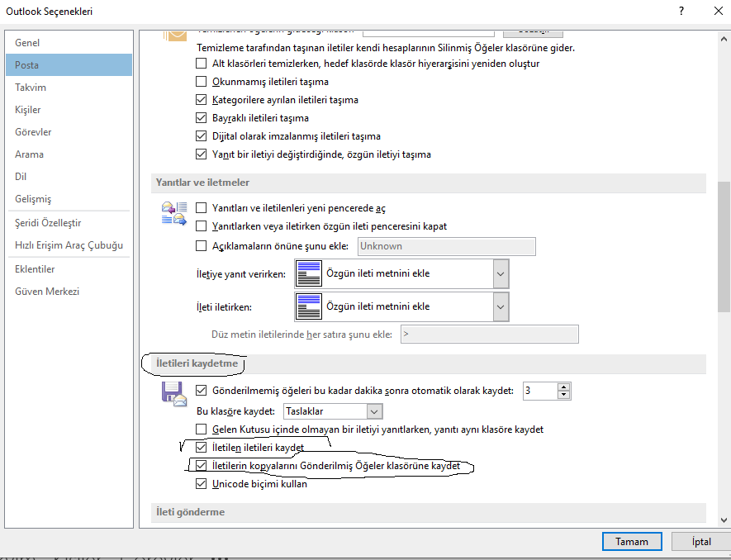Click the auto-save minutes value field

coord(540,391)
